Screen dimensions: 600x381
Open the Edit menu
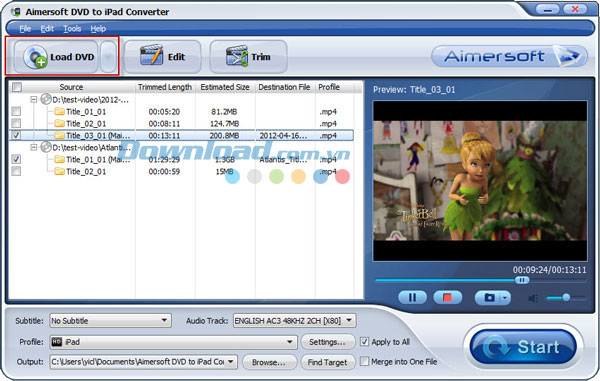pyautogui.click(x=47, y=29)
